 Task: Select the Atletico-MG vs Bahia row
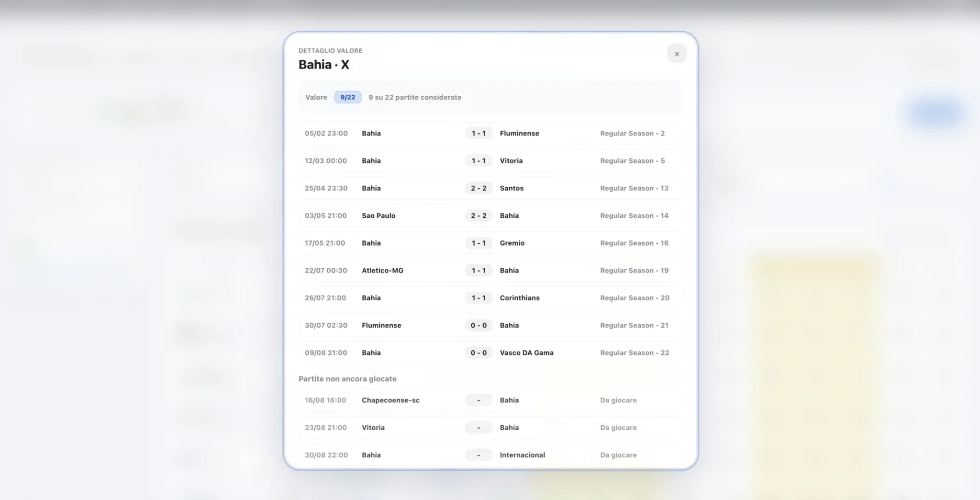490,271
